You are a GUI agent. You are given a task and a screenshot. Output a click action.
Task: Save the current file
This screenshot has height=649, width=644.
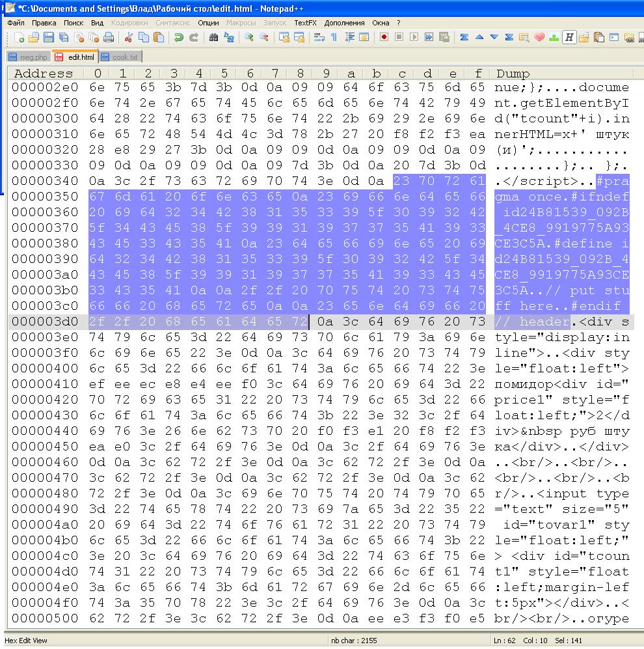tap(49, 38)
